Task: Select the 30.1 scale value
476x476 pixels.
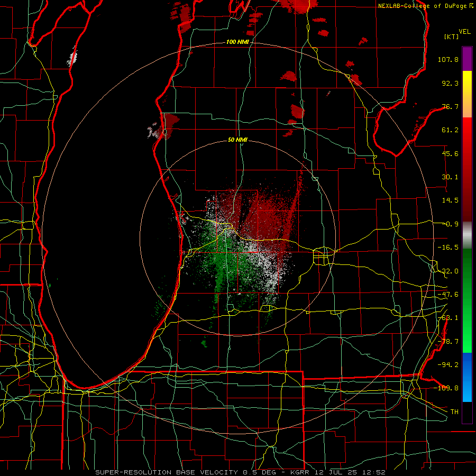Action: pos(450,177)
